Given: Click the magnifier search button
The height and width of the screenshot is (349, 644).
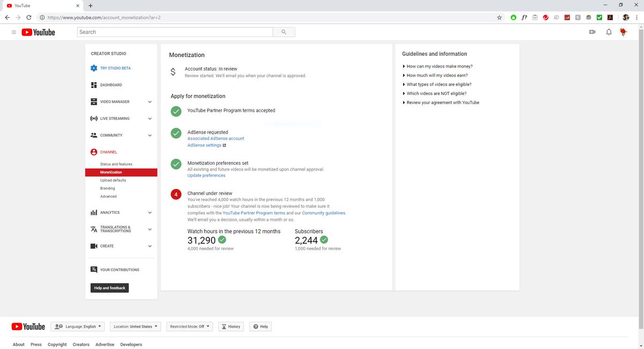Looking at the screenshot, I should 283,32.
